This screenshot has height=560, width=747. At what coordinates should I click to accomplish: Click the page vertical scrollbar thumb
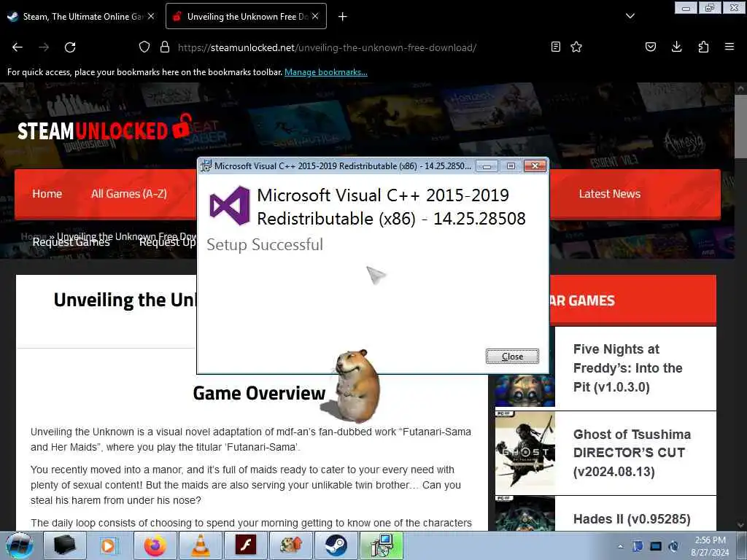[x=740, y=126]
